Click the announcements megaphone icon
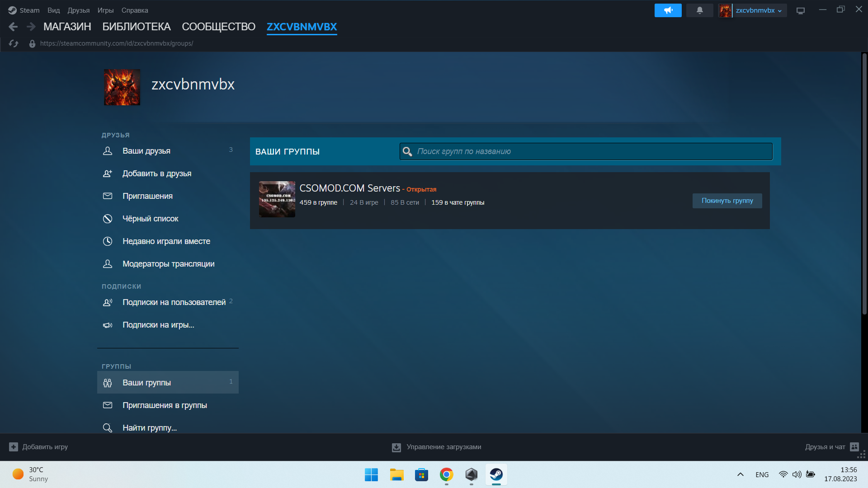Screen dimensions: 868x488 (668, 10)
